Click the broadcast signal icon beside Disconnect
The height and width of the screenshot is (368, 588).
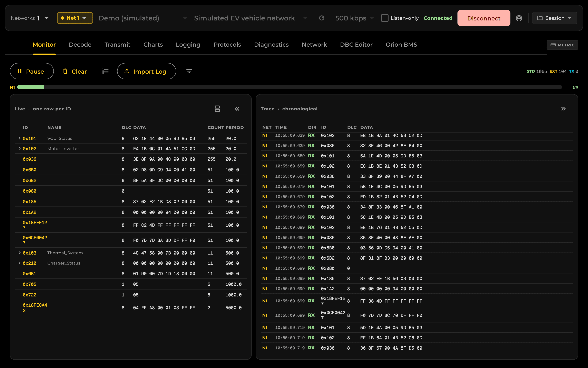[519, 18]
